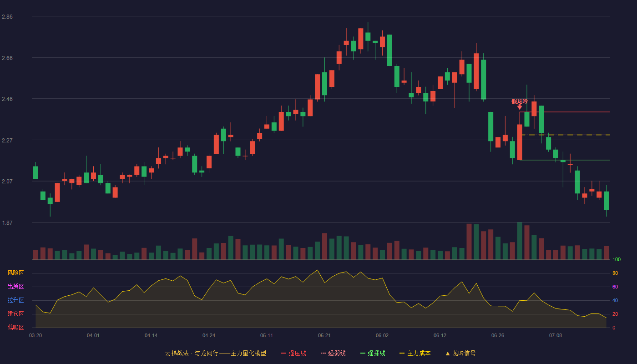The image size is (637, 364).
Task: Click the 2.27 price axis label
Action: point(7,141)
